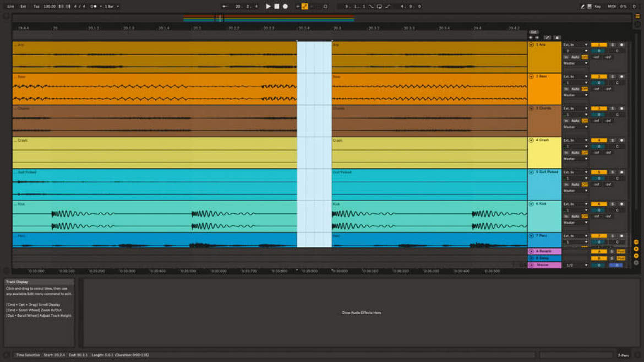The image size is (644, 362).
Task: Click the Punch-Out switch icon
Action: point(388,6)
